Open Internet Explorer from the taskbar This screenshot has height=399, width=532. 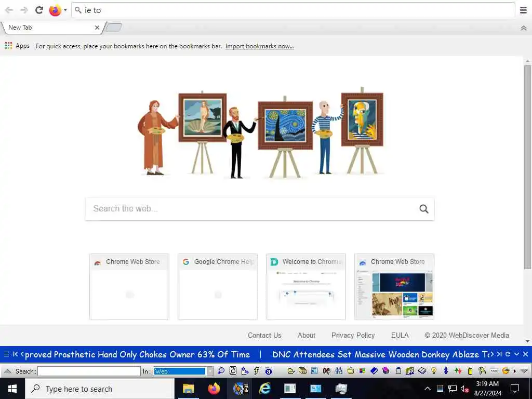pyautogui.click(x=264, y=389)
